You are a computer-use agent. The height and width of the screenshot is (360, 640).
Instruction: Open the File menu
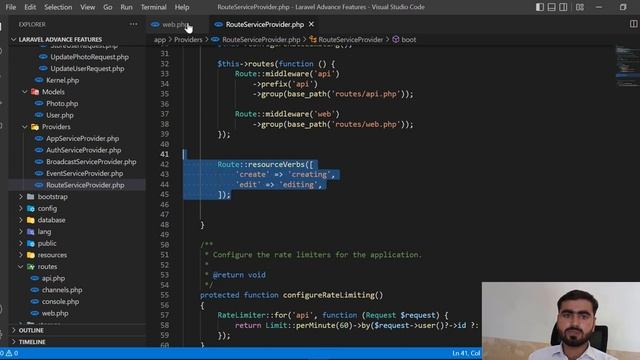click(x=11, y=7)
